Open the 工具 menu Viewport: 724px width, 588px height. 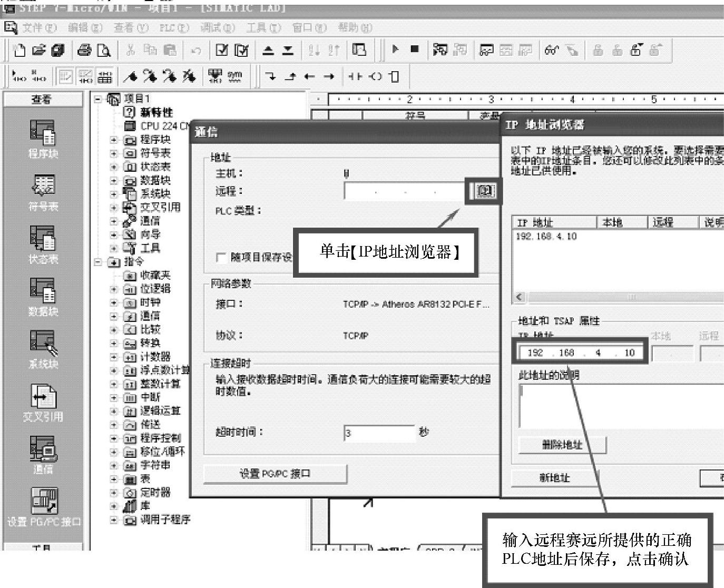[263, 27]
